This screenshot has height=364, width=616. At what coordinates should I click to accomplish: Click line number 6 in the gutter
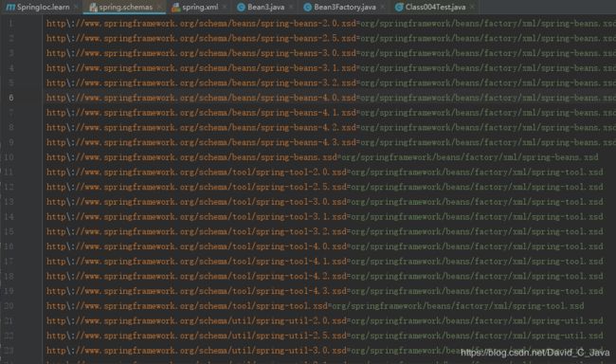coord(11,98)
